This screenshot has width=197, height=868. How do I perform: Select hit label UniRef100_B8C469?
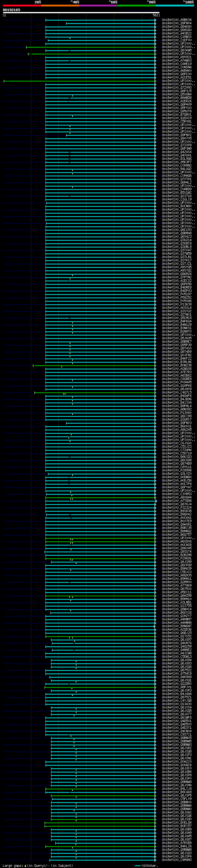(x=177, y=792)
